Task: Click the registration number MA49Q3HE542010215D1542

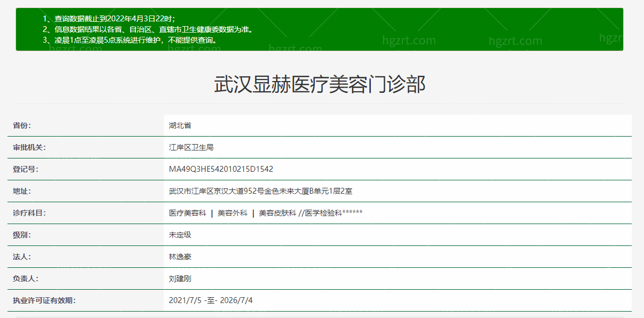Action: [x=221, y=169]
